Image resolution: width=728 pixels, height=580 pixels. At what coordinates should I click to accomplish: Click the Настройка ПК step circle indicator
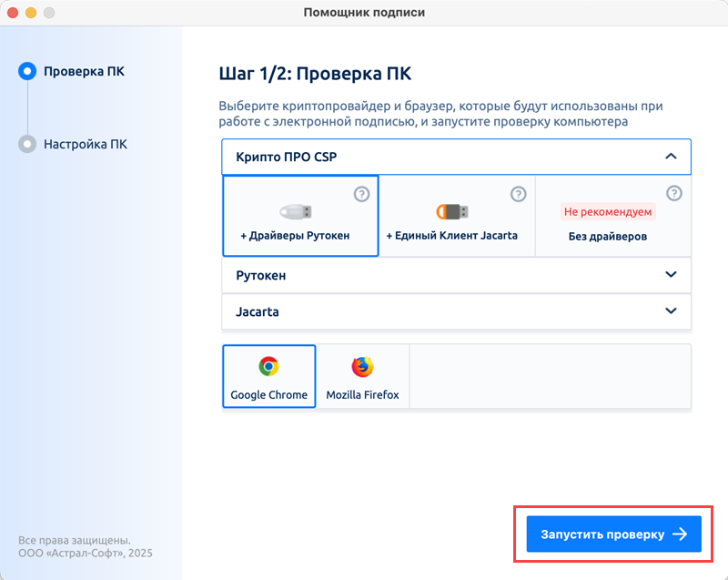click(x=27, y=144)
